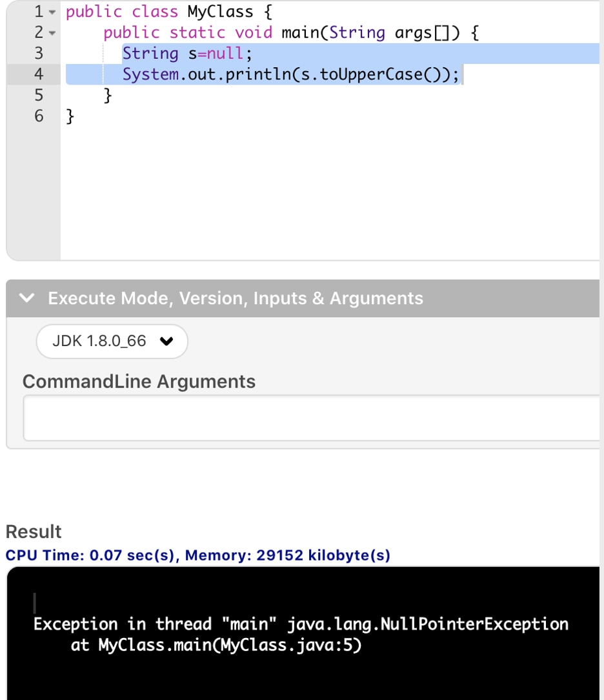The height and width of the screenshot is (700, 604).
Task: Select line number 4 in the gutter
Action: 39,75
